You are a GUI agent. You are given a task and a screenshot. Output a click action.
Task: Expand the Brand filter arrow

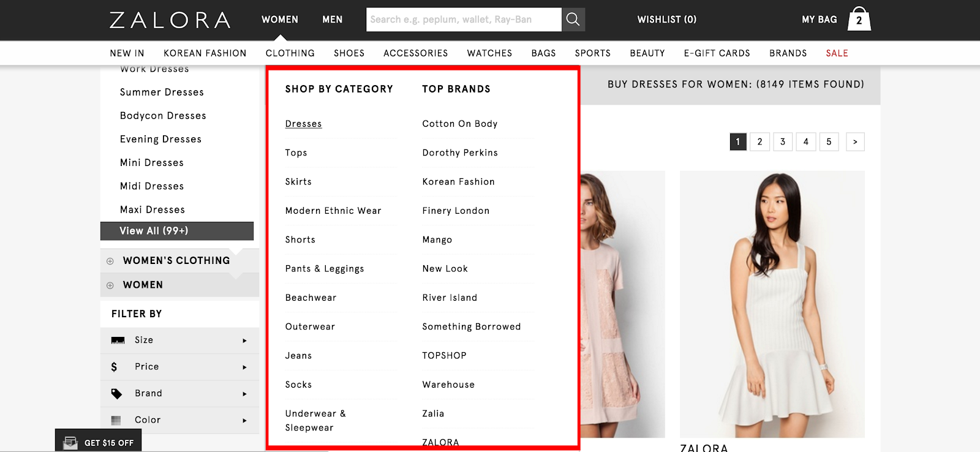pos(244,394)
